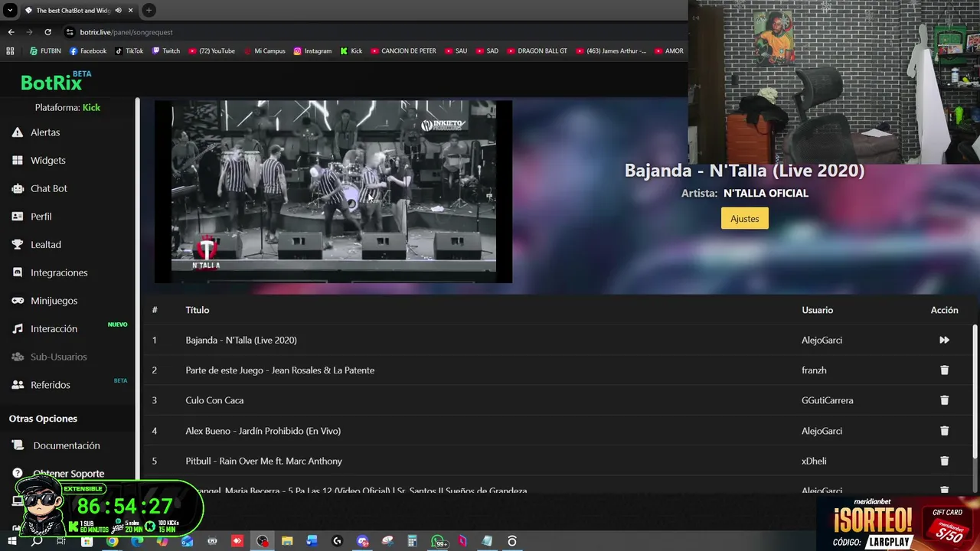Open the Facebook bookmark
This screenshot has height=551, width=980.
(x=88, y=51)
